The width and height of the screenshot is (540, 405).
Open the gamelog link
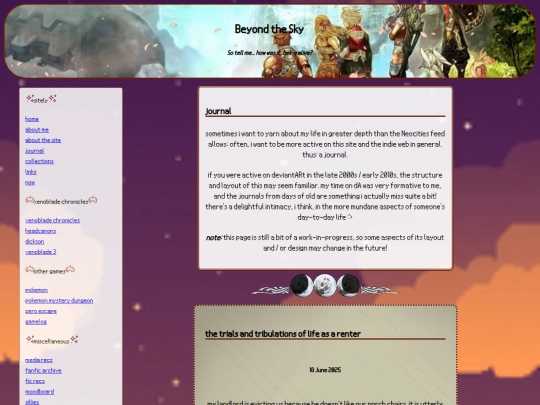coord(36,322)
